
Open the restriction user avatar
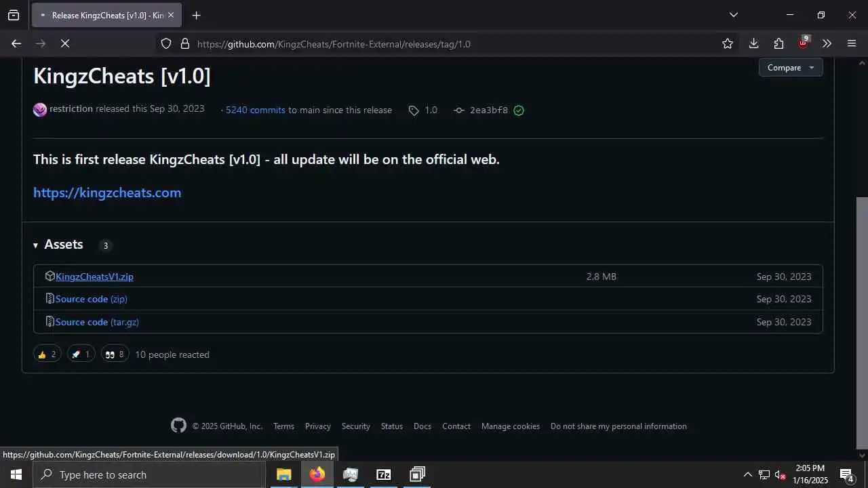pyautogui.click(x=40, y=109)
